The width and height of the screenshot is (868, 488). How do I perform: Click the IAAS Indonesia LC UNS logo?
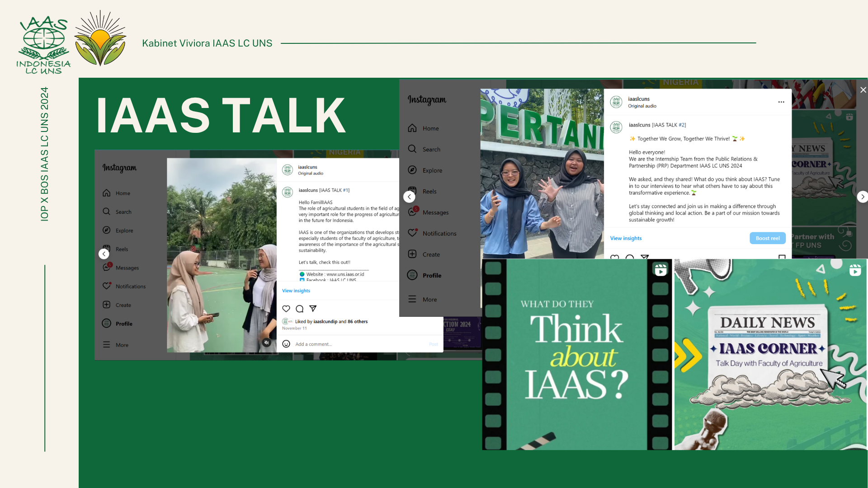[x=43, y=44]
